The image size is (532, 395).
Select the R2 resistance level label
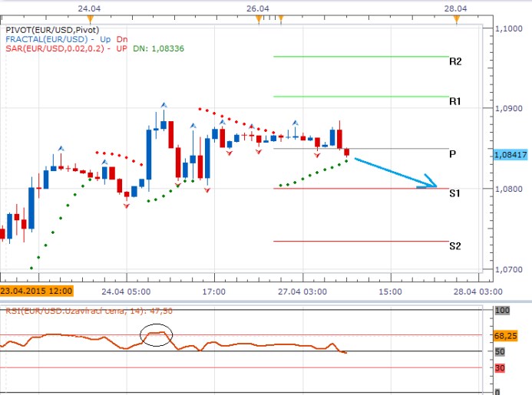click(x=455, y=61)
